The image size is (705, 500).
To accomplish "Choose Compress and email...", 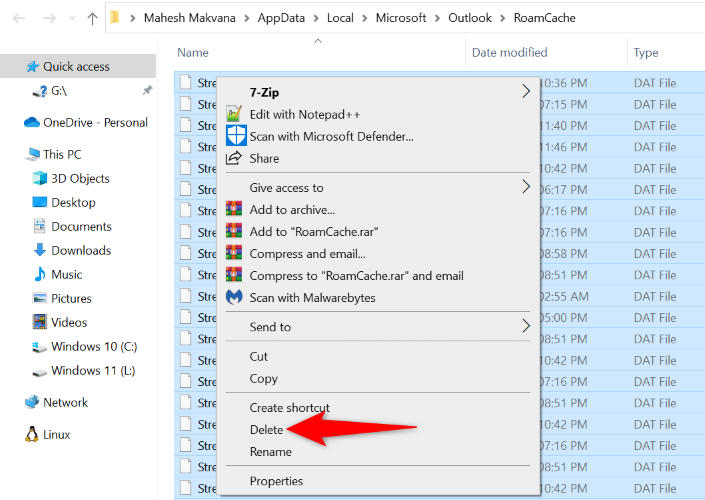I will pyautogui.click(x=378, y=254).
